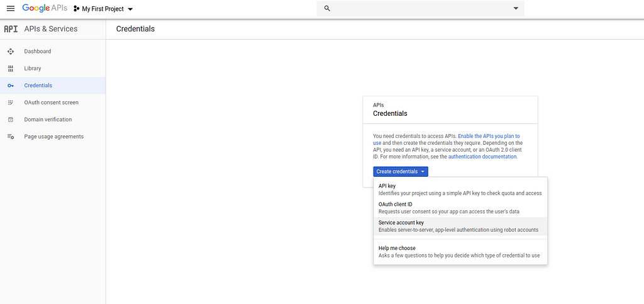Click the Create credentials dropdown button
This screenshot has height=304, width=644.
tap(401, 172)
